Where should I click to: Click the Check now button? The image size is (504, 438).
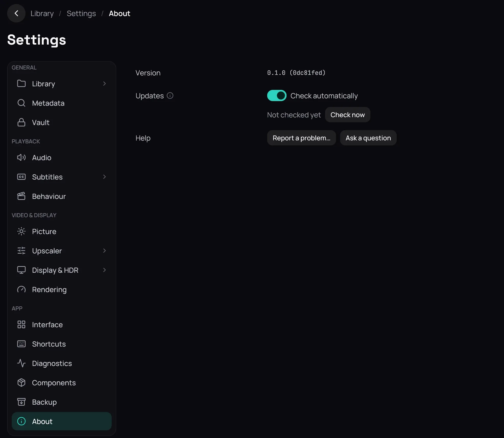click(x=347, y=115)
